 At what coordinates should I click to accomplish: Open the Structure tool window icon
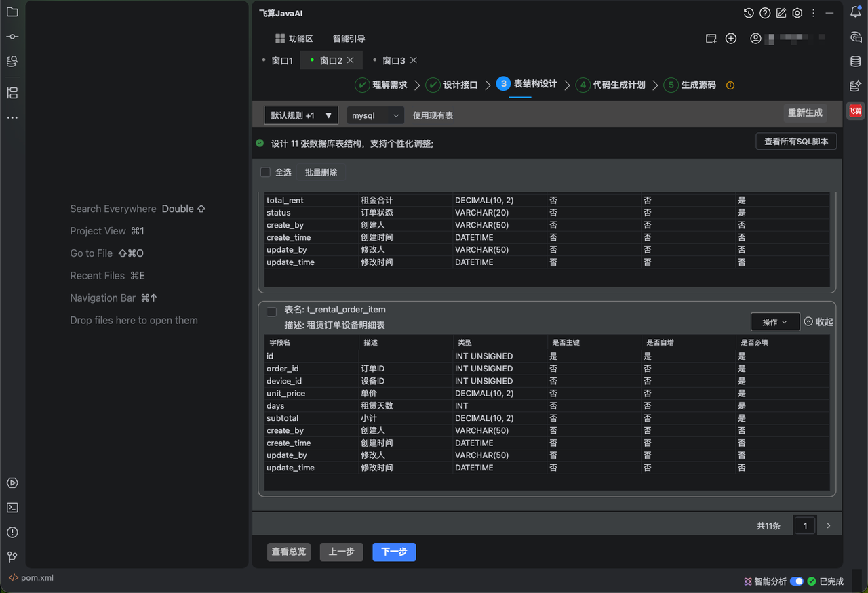click(x=12, y=93)
